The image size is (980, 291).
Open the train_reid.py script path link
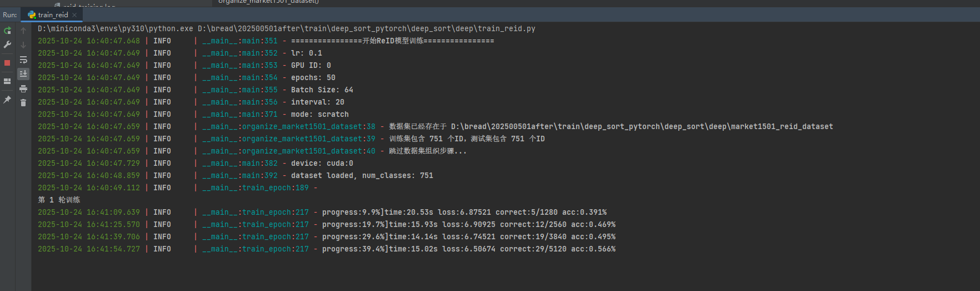(367, 28)
